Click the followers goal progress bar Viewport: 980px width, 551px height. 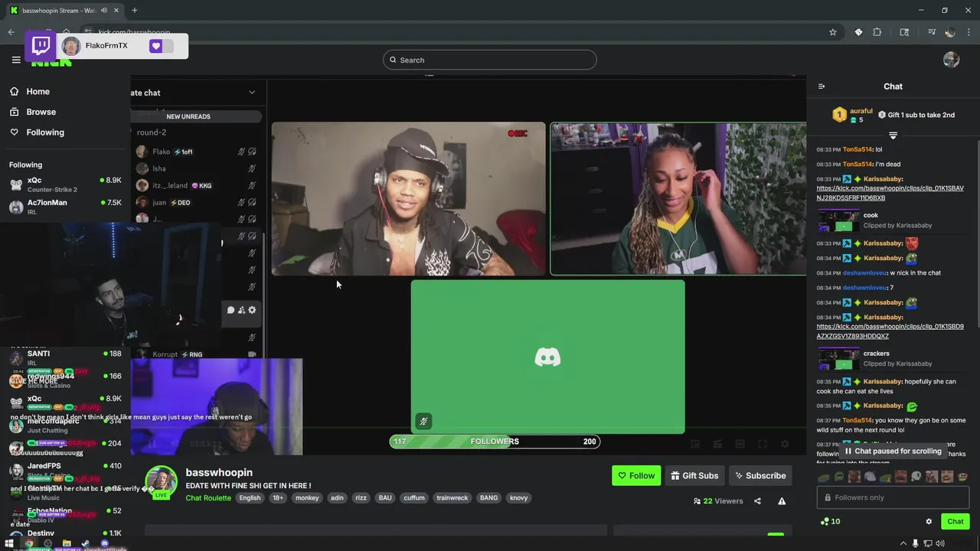click(x=495, y=441)
